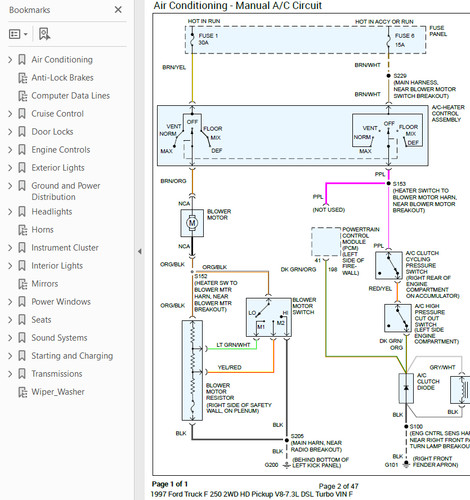Viewport: 470px width, 500px height.
Task: Click the Headlights bookmark ribbon icon
Action: [22, 212]
